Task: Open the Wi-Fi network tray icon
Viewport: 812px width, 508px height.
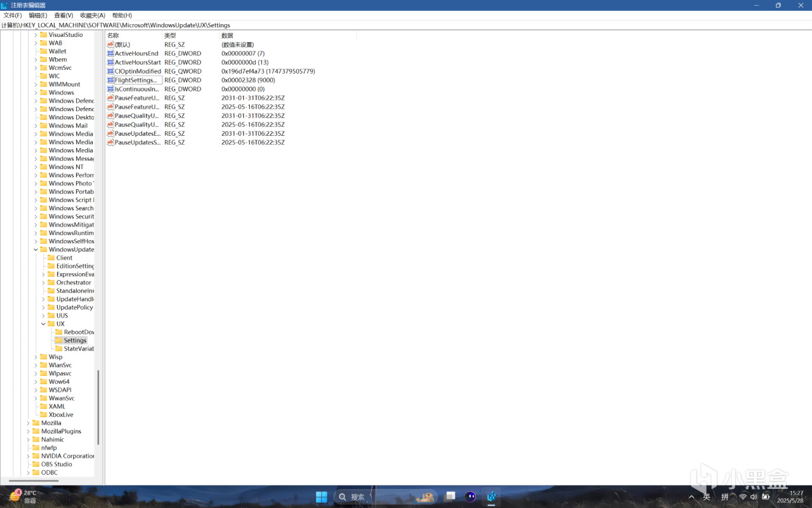Action: tap(743, 497)
